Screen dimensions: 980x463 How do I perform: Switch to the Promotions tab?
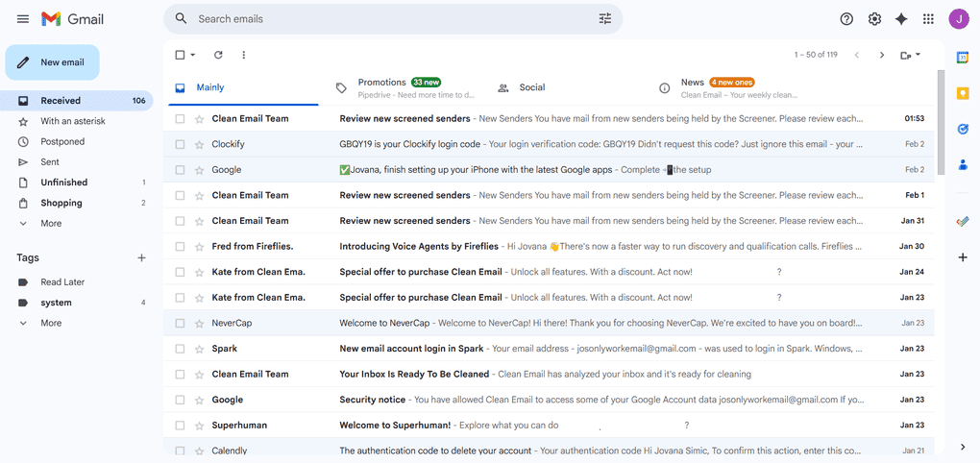(x=412, y=88)
